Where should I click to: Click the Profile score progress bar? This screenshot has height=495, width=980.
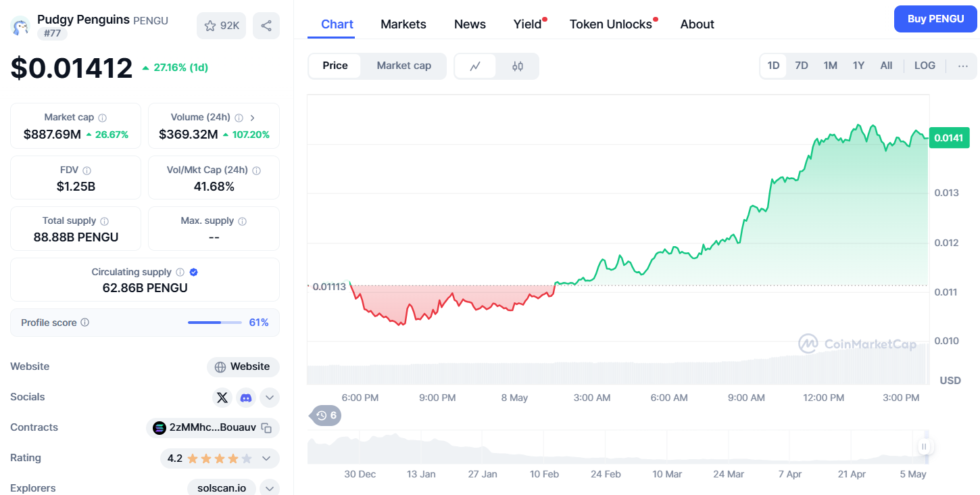point(215,323)
